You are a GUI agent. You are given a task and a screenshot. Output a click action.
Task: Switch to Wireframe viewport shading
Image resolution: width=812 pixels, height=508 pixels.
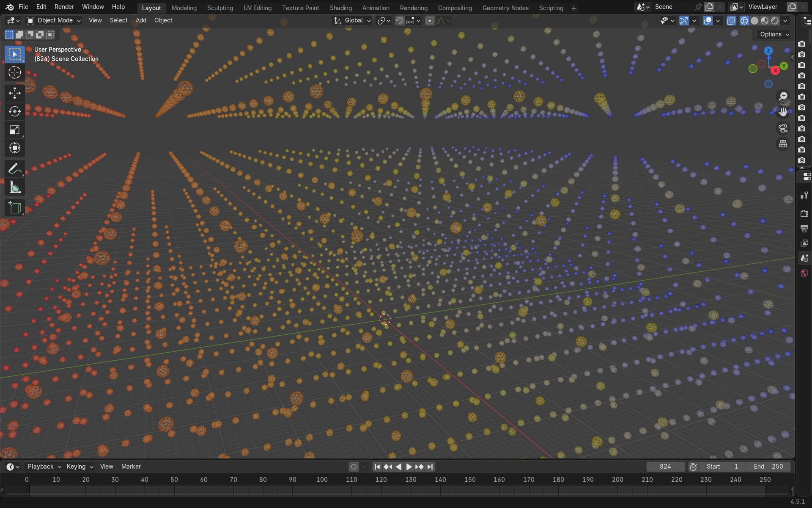(744, 20)
